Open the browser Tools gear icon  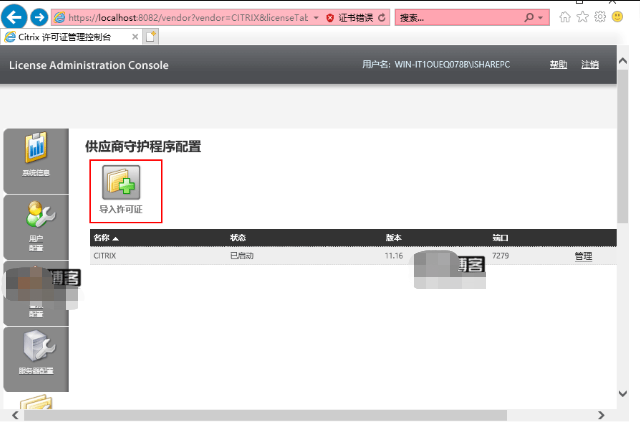tap(600, 17)
